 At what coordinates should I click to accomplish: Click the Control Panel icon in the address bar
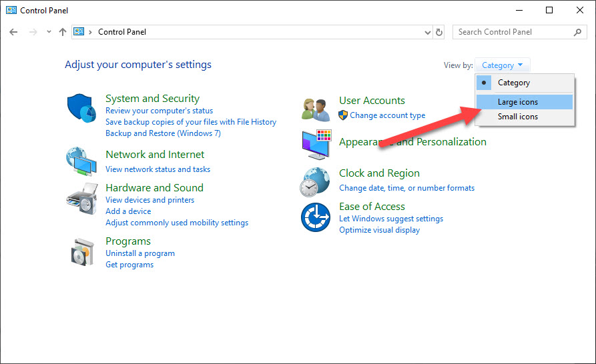click(79, 31)
